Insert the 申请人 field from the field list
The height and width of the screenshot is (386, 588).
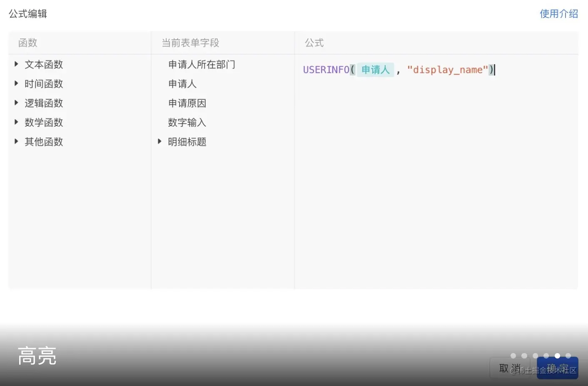(x=182, y=84)
